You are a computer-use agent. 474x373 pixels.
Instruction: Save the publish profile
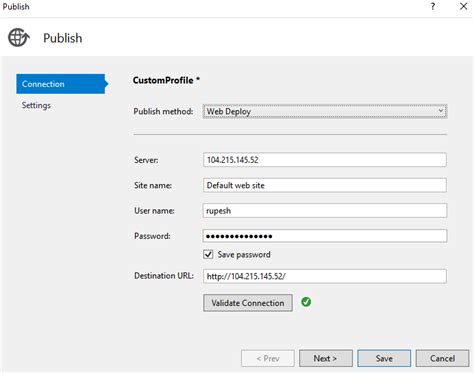pyautogui.click(x=384, y=358)
